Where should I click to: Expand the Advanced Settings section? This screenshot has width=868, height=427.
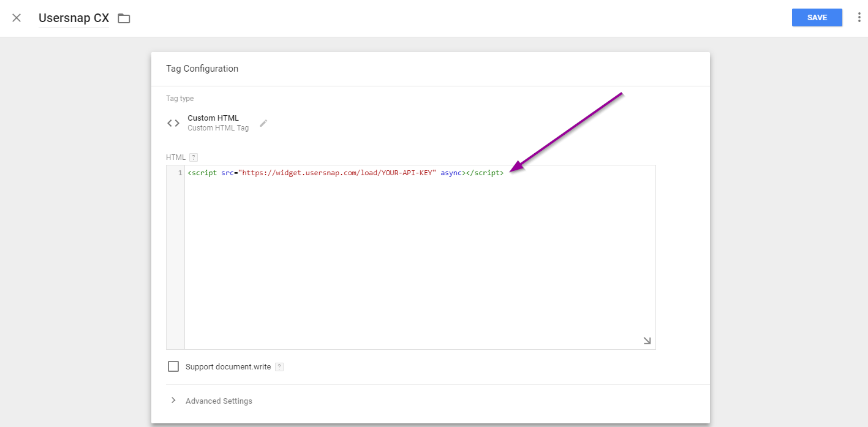click(211, 401)
